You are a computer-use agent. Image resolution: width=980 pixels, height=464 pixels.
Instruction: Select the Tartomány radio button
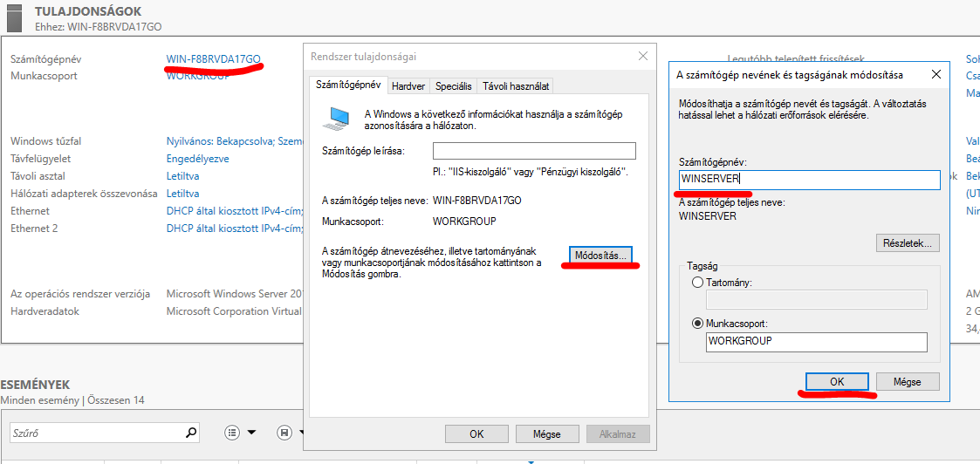697,283
